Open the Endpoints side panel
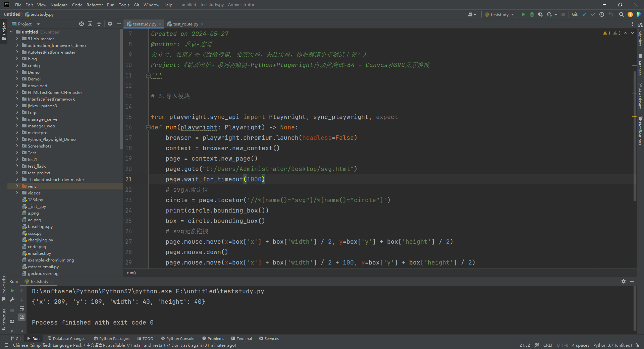Screen dimensions: 644x349 coord(640,35)
